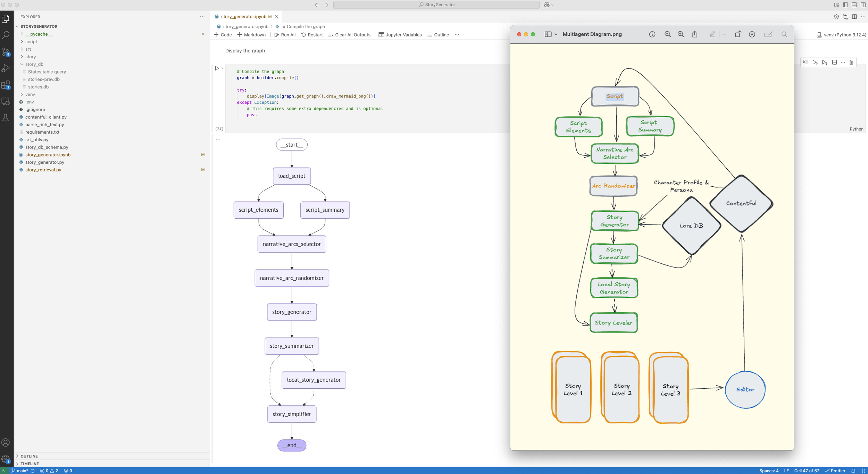Open story_retrieval.py in explorer
The image size is (868, 474).
tap(43, 170)
